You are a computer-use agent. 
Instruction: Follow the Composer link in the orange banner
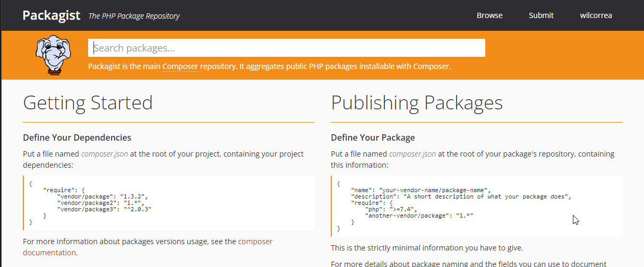coord(181,67)
